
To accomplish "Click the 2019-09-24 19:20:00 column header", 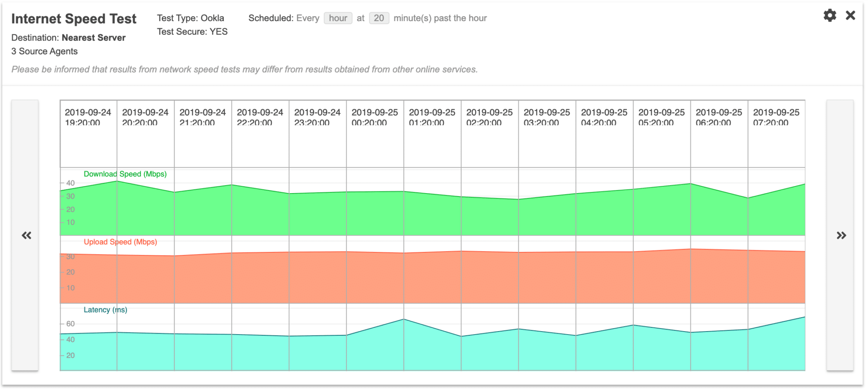I will 88,117.
